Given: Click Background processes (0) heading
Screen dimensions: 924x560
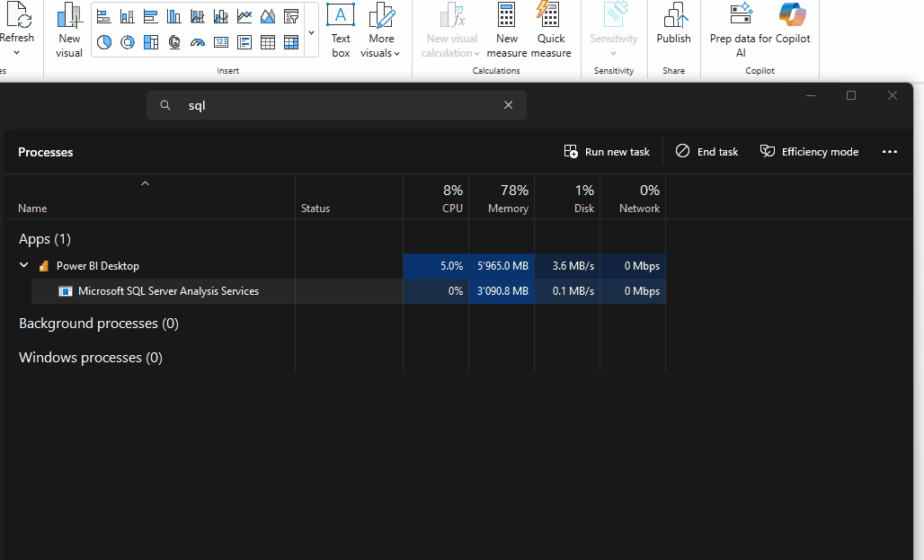Looking at the screenshot, I should click(98, 324).
